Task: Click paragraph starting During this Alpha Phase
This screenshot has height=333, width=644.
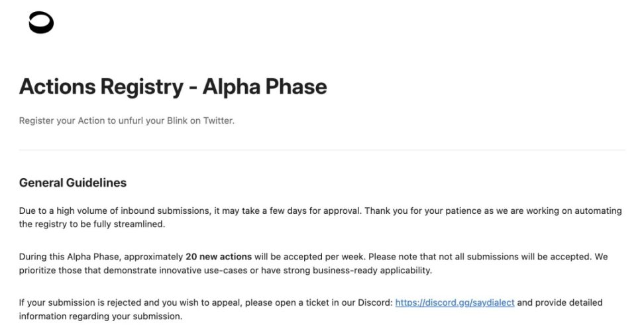Action: click(x=313, y=263)
